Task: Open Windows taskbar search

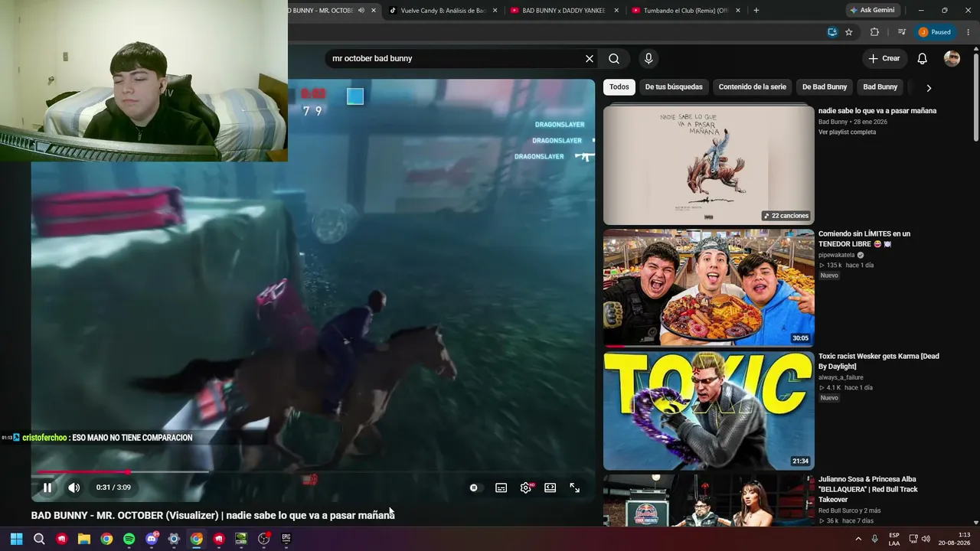Action: [39, 539]
